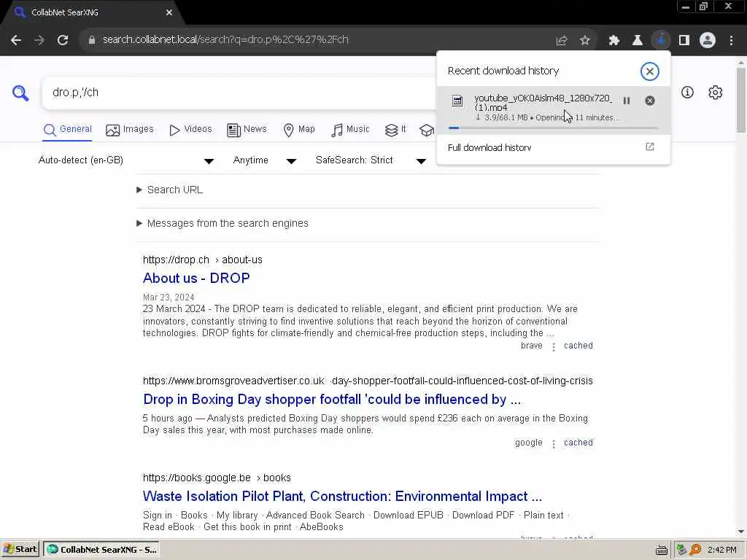747x560 pixels.
Task: Open the Drop in Boxing Day shopper result
Action: click(332, 399)
